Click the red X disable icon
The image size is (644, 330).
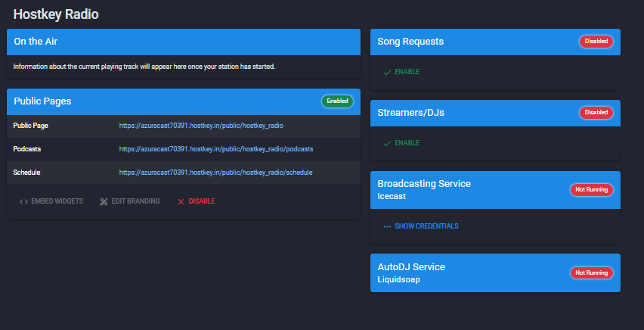pyautogui.click(x=180, y=201)
